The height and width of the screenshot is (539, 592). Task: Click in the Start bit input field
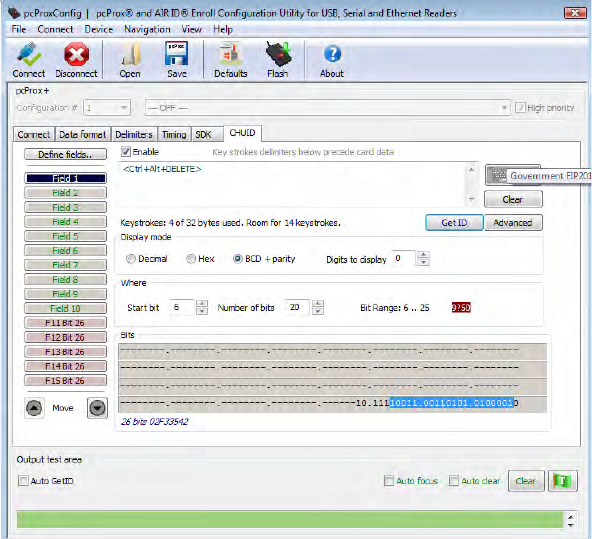(183, 307)
